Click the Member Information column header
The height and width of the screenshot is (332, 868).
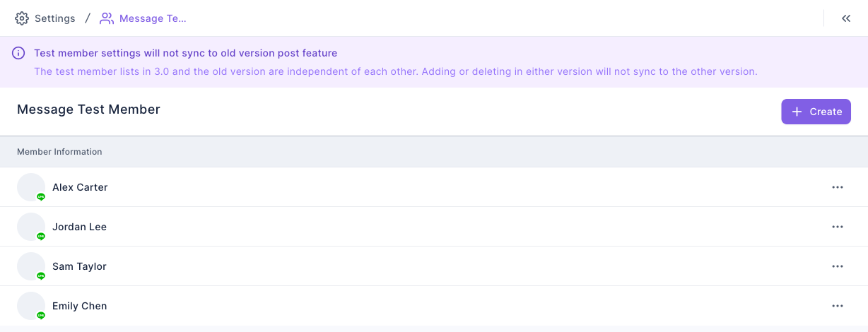(x=59, y=152)
